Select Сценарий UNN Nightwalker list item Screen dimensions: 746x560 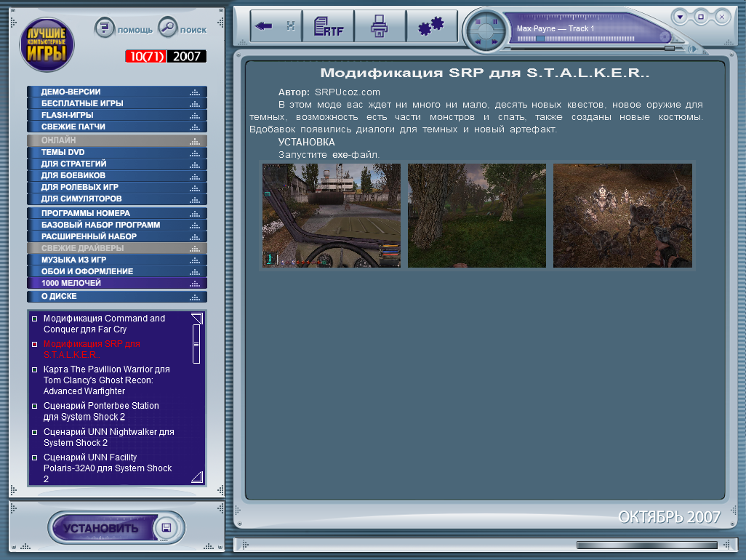tap(108, 437)
